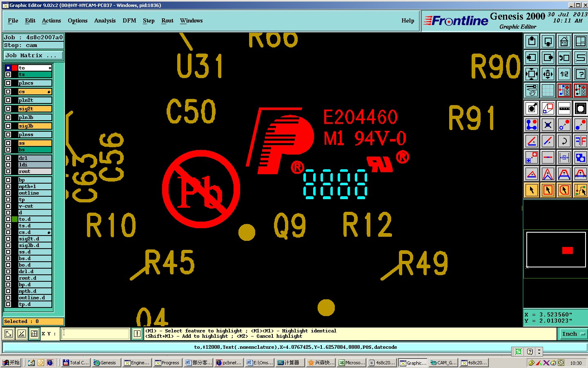Select the sig2t.d layer row
The image size is (588, 368).
click(x=35, y=239)
